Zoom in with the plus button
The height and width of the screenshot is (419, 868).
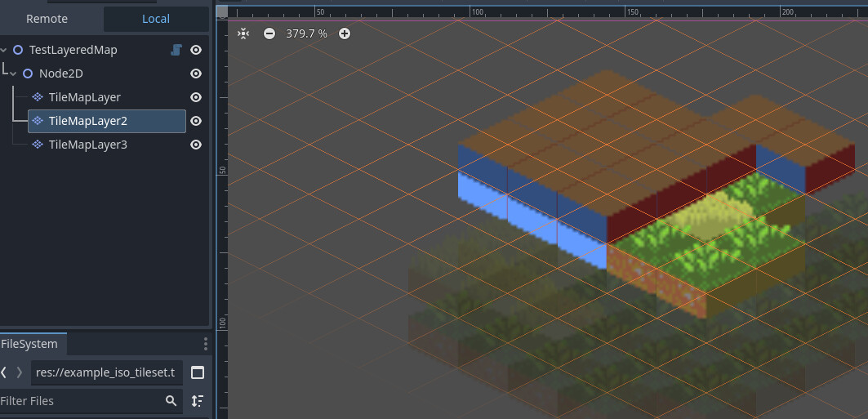pyautogui.click(x=345, y=33)
